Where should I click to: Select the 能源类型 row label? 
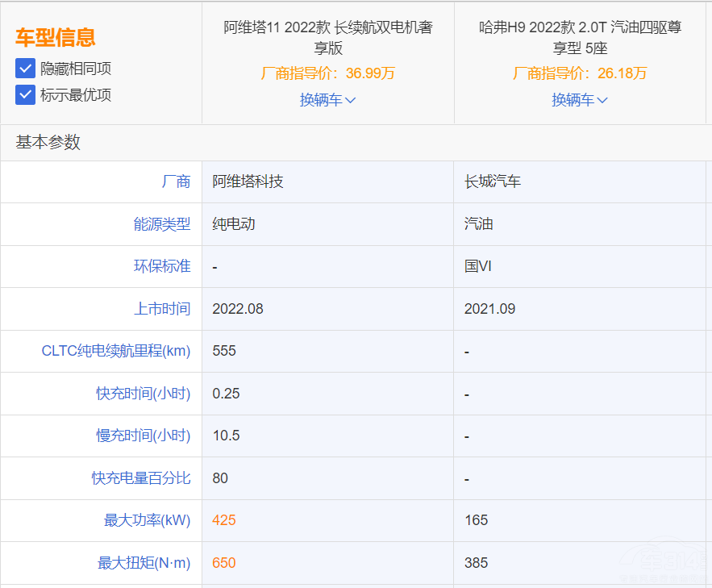pyautogui.click(x=162, y=224)
